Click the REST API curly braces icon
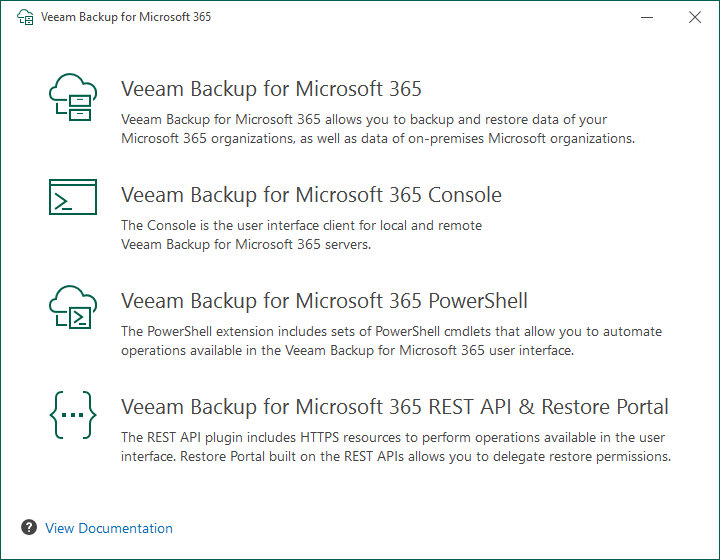The width and height of the screenshot is (720, 560). (72, 413)
